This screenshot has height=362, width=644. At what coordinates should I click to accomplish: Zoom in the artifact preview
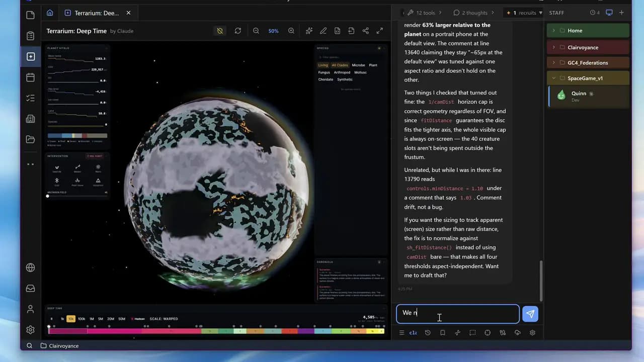[x=291, y=31]
